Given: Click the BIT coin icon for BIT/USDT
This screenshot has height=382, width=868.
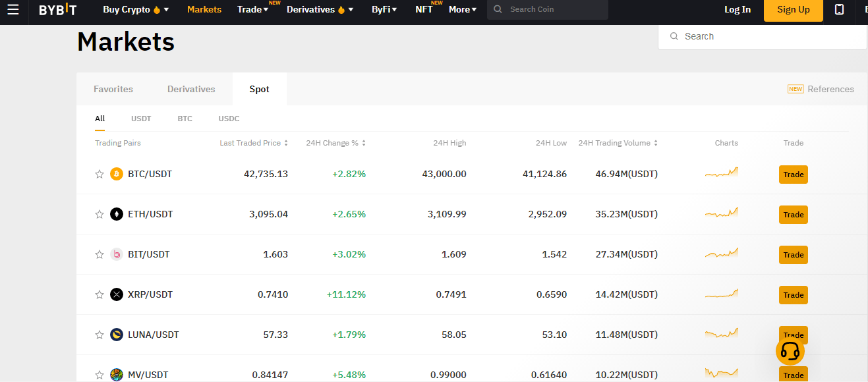Looking at the screenshot, I should click(117, 254).
